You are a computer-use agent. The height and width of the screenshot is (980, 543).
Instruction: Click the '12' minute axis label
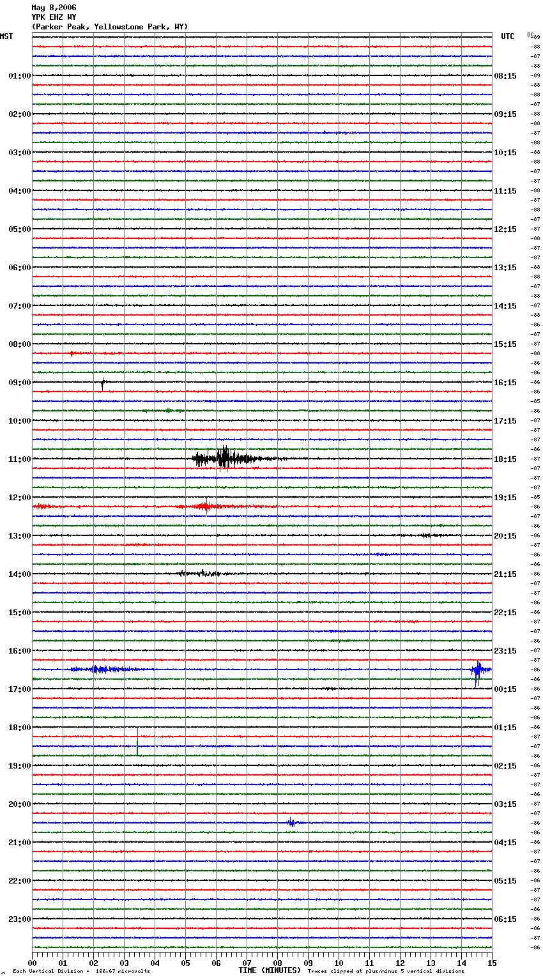click(x=401, y=963)
